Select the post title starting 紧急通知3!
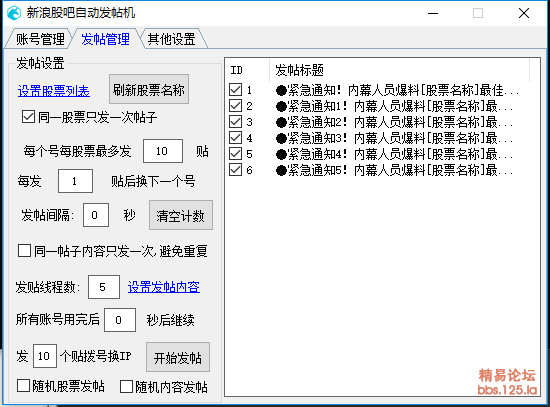The height and width of the screenshot is (407, 550). coord(395,138)
